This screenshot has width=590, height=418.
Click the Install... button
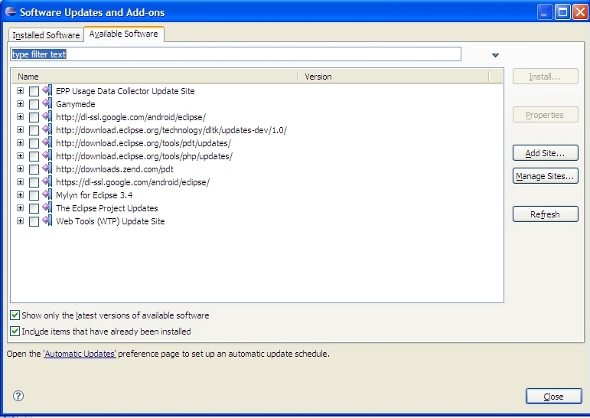tap(545, 77)
